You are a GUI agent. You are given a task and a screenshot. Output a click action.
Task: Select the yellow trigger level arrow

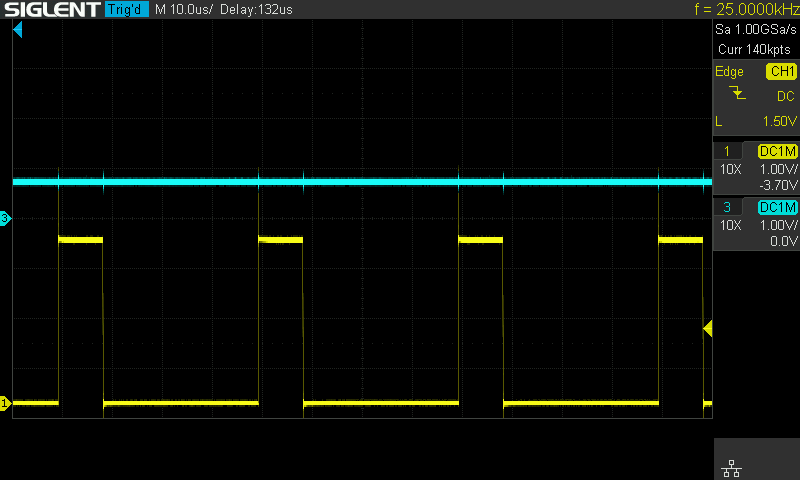pyautogui.click(x=707, y=328)
